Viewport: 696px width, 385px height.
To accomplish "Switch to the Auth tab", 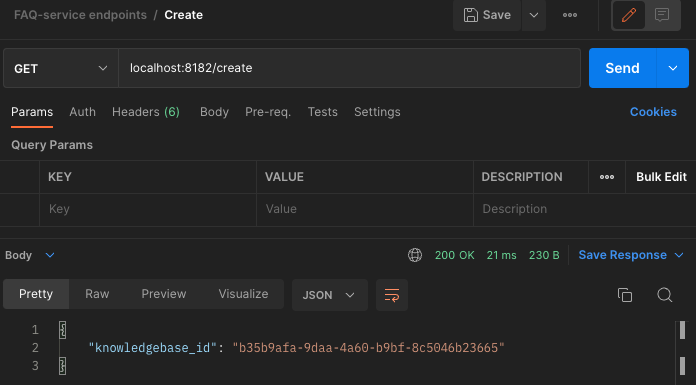I will (x=83, y=112).
